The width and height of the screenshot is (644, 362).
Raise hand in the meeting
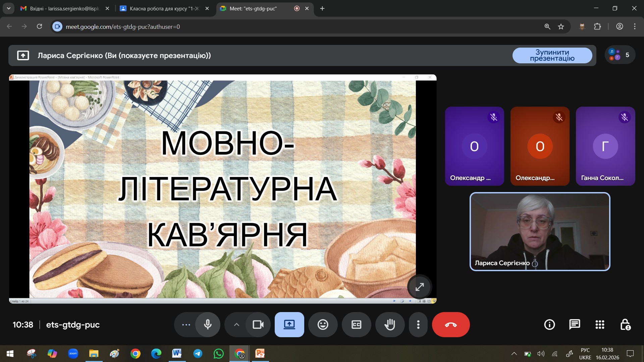click(390, 324)
